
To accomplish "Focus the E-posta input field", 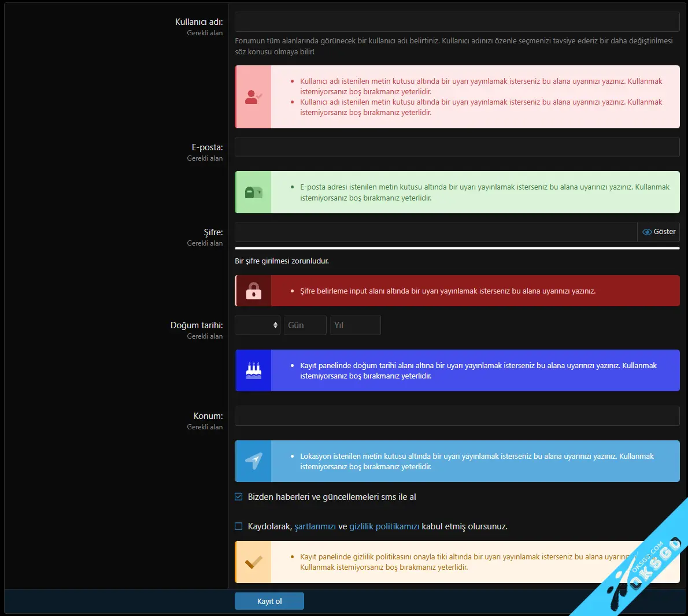I will [457, 147].
